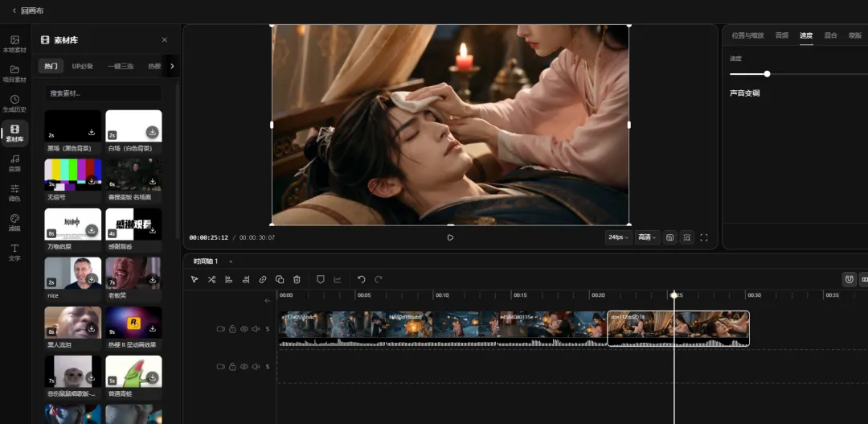
Task: Select 素材库 in the left sidebar
Action: tap(15, 134)
